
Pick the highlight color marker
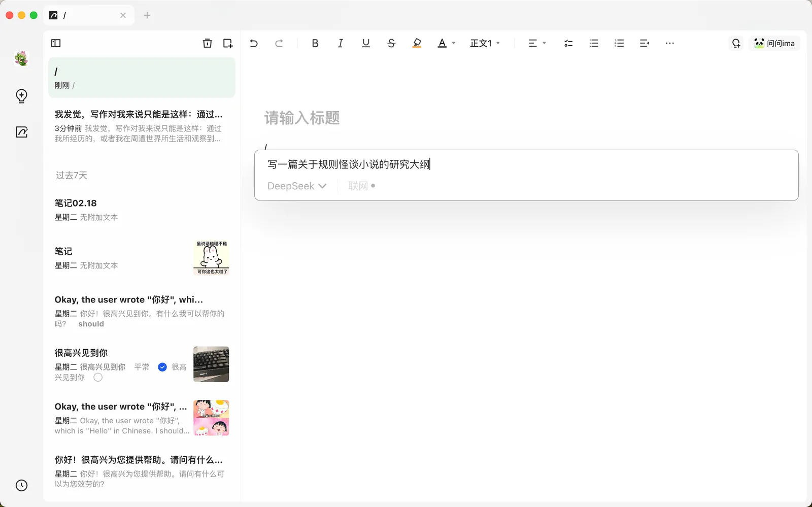point(417,43)
